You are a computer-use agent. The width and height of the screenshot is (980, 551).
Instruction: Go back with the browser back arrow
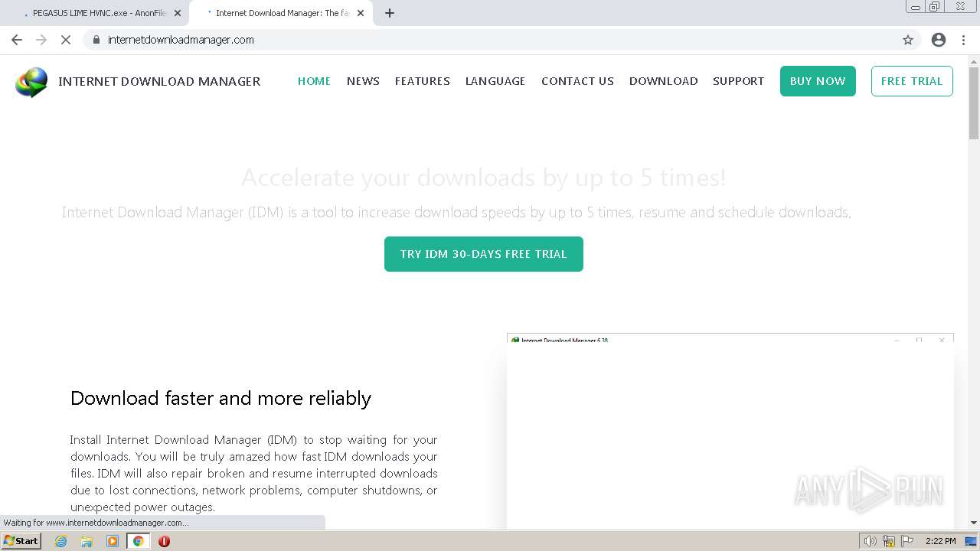(x=17, y=40)
